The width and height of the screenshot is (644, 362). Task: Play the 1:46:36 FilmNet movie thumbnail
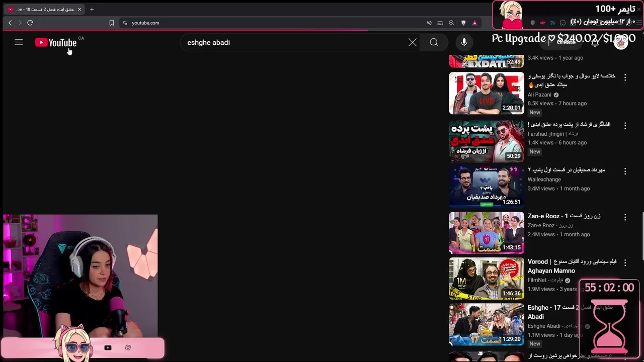[487, 279]
